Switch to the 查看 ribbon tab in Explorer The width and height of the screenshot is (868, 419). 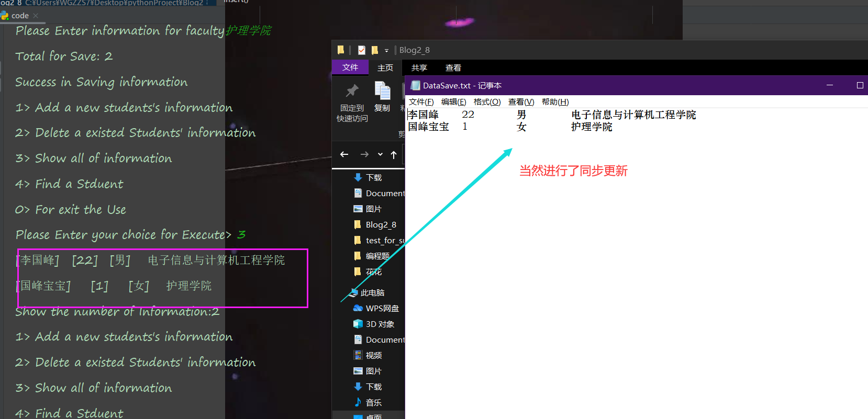pos(453,68)
